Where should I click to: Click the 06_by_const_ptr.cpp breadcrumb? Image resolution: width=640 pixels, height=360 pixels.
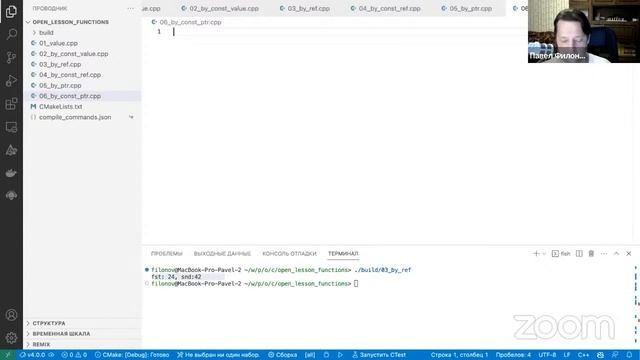187,22
